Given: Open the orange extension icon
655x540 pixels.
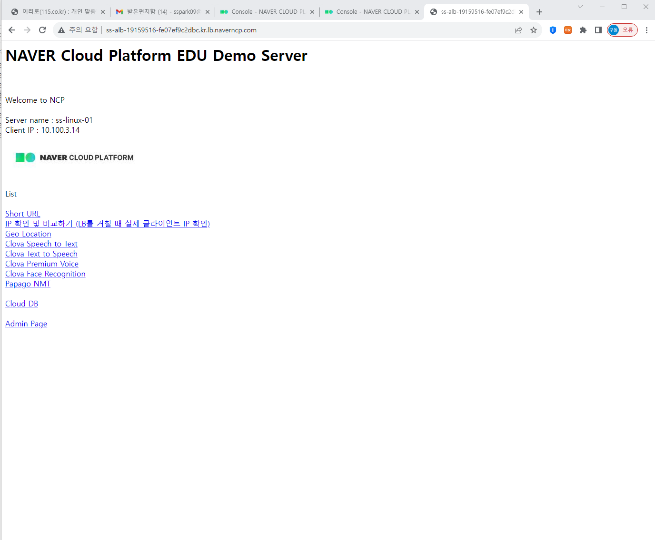Looking at the screenshot, I should [x=568, y=30].
